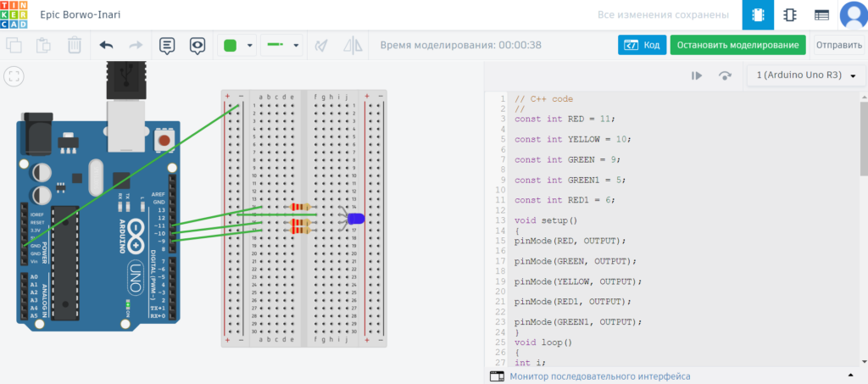Viewport: 868px width, 384px height.
Task: Open Монитор последовательного интерфейса panel
Action: click(x=600, y=376)
